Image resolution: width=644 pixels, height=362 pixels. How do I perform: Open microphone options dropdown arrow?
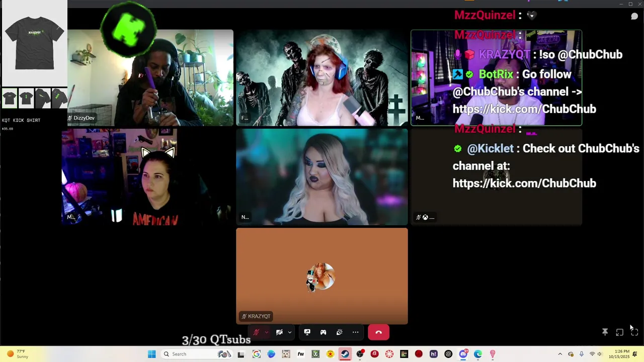click(x=266, y=332)
